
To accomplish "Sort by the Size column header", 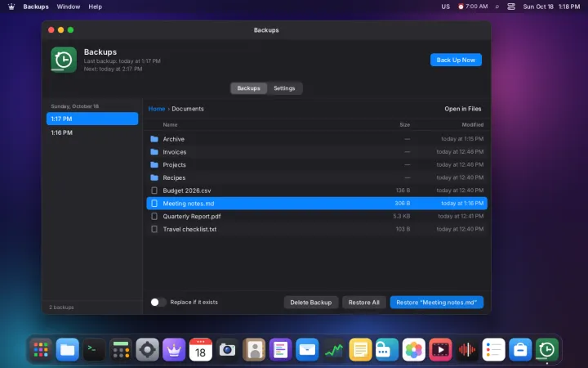I will click(x=404, y=124).
